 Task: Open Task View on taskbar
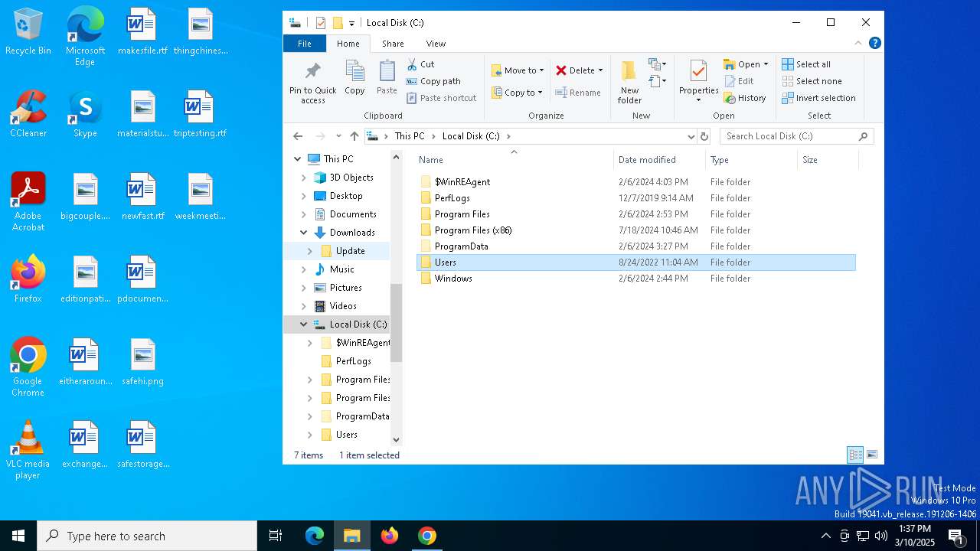click(x=276, y=536)
